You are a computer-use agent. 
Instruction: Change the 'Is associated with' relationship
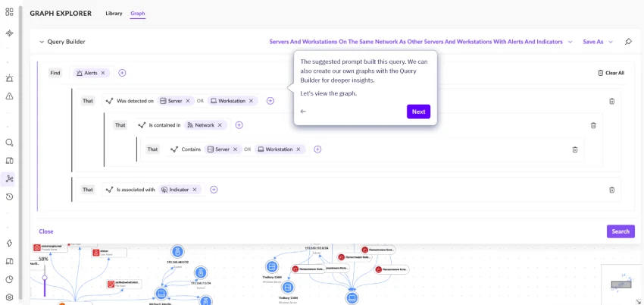pyautogui.click(x=130, y=190)
